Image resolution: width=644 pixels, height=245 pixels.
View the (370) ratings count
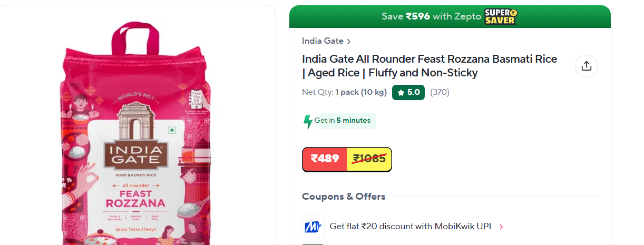440,92
